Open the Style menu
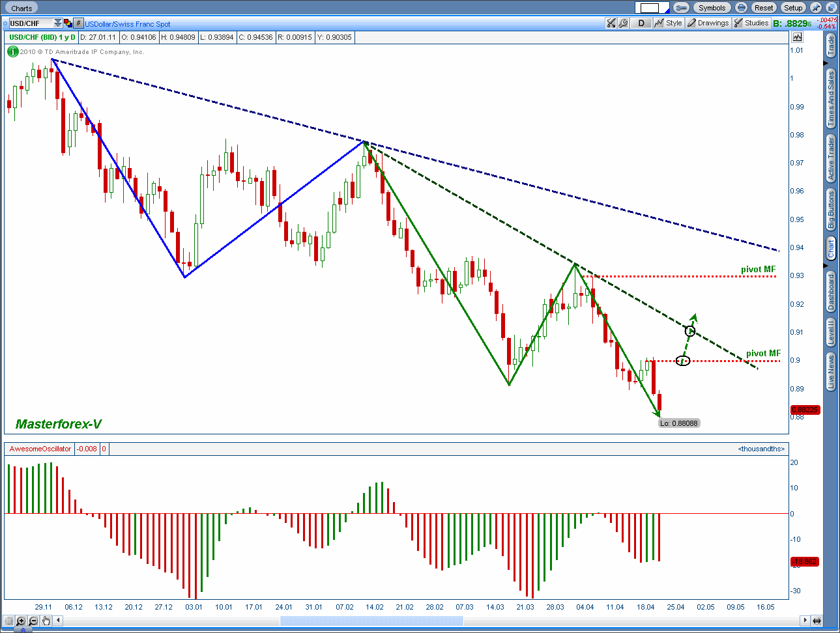Screen dimensions: 840x633 [x=669, y=23]
